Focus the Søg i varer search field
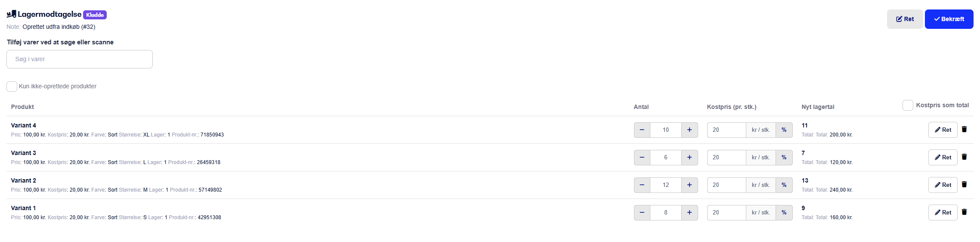Viewport: 980px width, 242px height. click(x=80, y=59)
